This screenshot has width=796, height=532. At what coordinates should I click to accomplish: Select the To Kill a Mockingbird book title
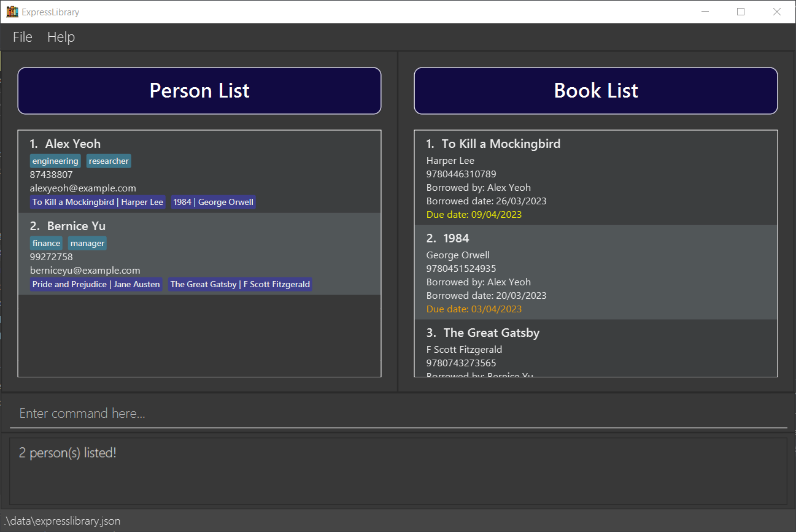[x=501, y=144]
